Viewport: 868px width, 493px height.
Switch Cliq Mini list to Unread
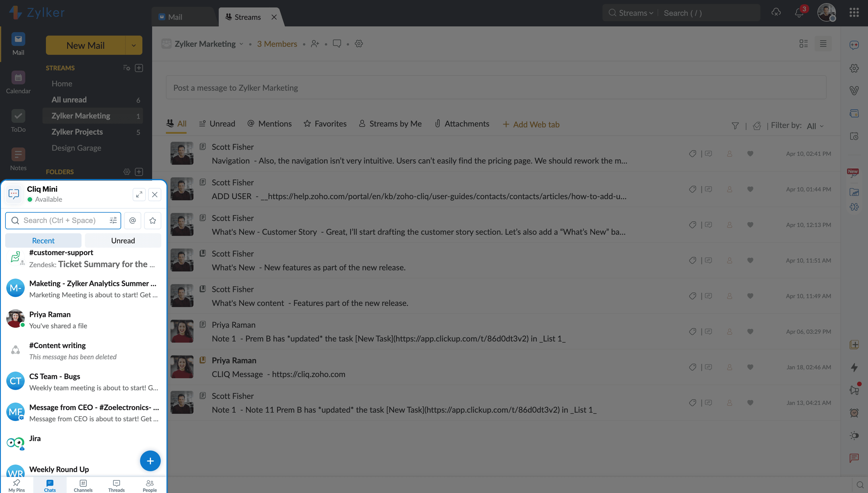point(123,240)
